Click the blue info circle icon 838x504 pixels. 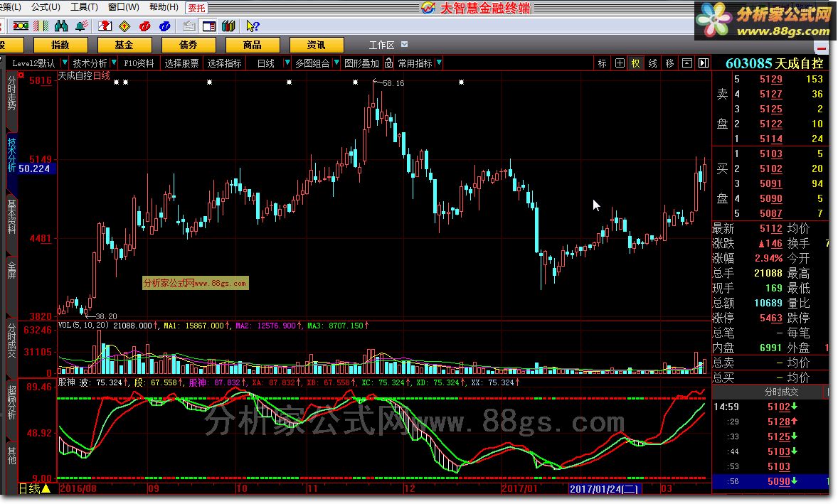coord(165,26)
